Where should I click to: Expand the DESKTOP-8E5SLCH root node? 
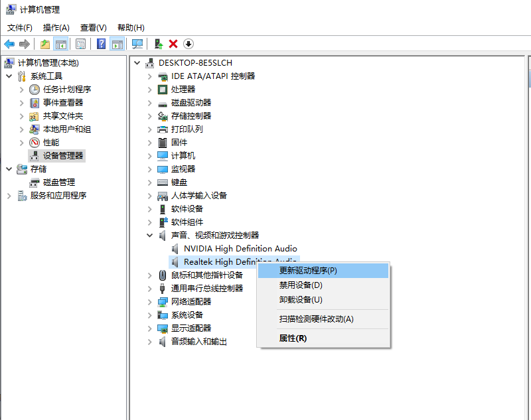click(137, 62)
